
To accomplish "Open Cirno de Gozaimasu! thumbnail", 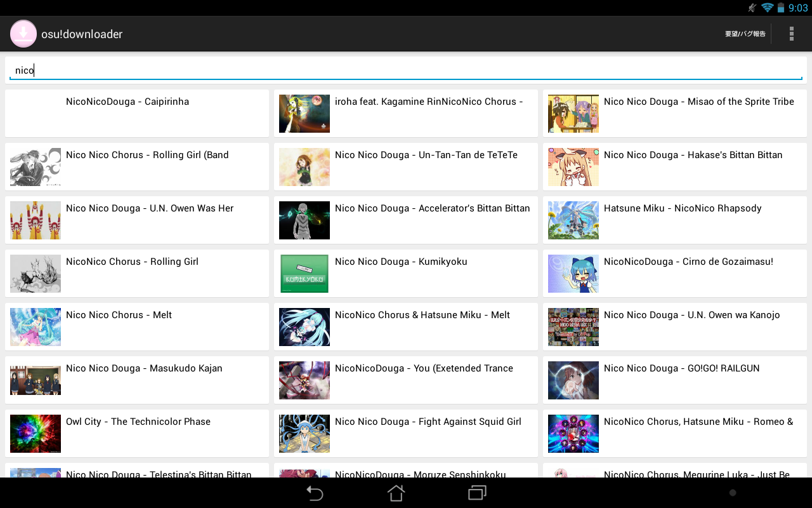I will coord(573,274).
